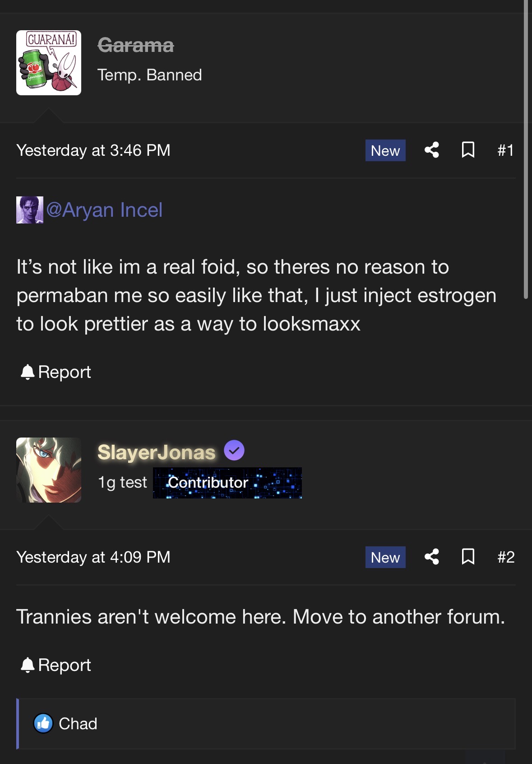The image size is (532, 764).
Task: Open SlayerJonas profile avatar
Action: [x=49, y=470]
